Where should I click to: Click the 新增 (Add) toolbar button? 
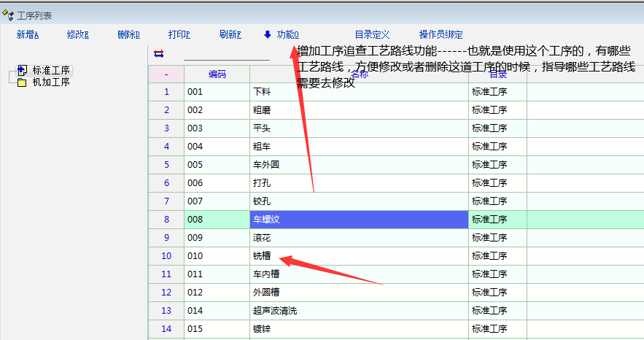(27, 34)
